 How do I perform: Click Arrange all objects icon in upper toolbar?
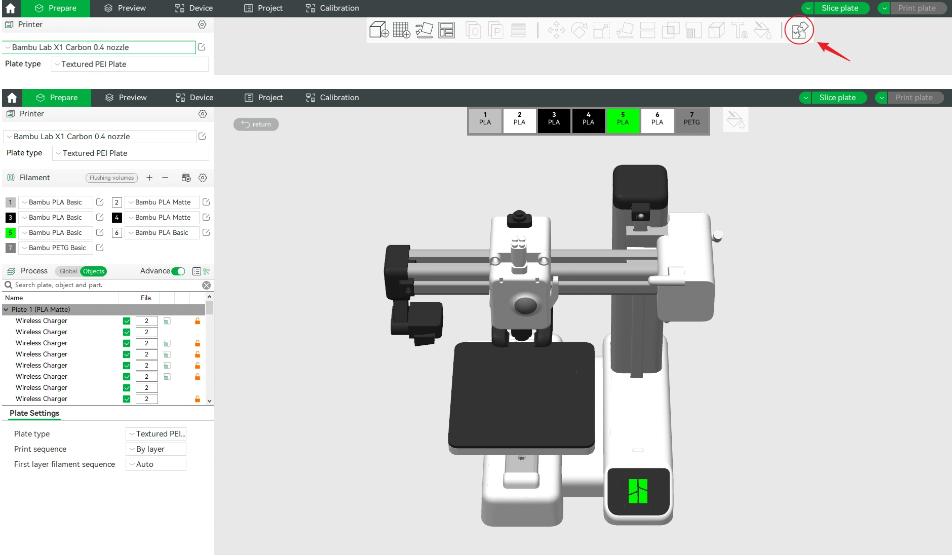pos(446,30)
